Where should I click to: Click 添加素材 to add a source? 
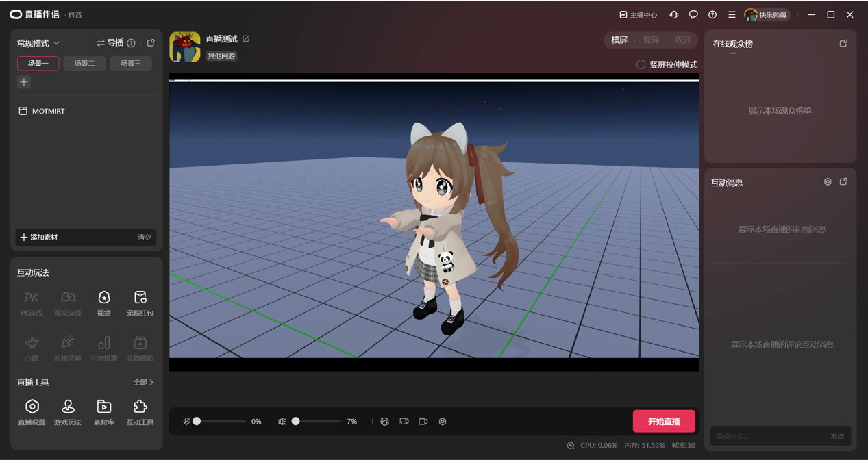40,238
